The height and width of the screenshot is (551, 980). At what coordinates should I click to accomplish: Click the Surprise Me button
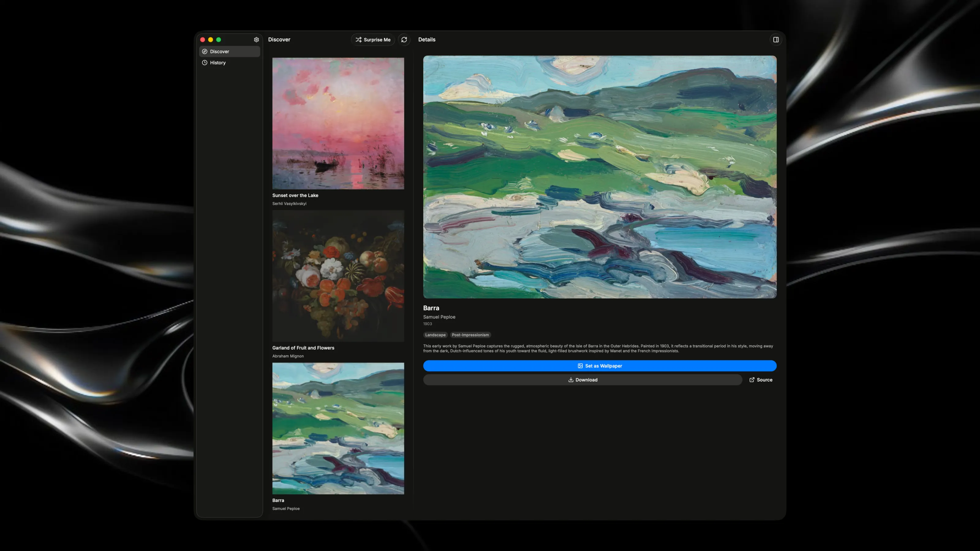click(x=373, y=39)
